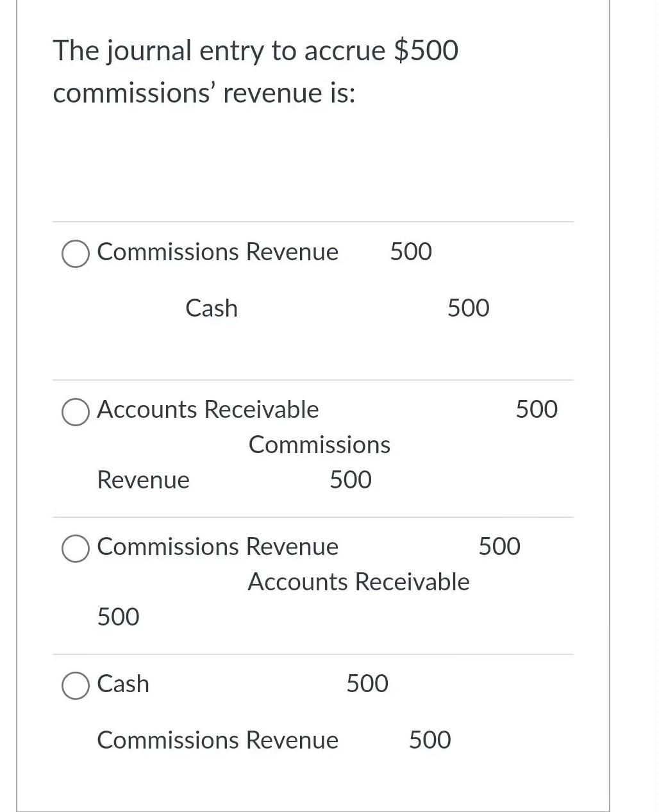Click the question text about accruing $500
The width and height of the screenshot is (659, 812).
[255, 71]
